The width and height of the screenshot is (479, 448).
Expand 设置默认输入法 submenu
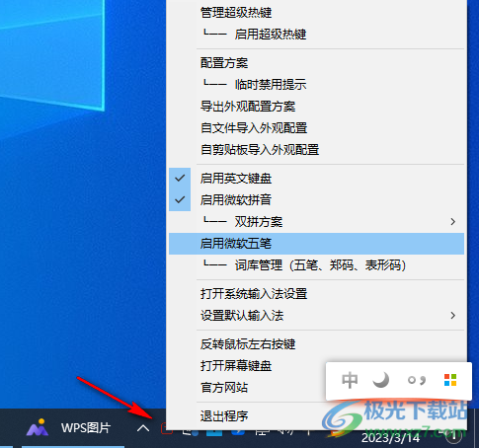(x=316, y=316)
